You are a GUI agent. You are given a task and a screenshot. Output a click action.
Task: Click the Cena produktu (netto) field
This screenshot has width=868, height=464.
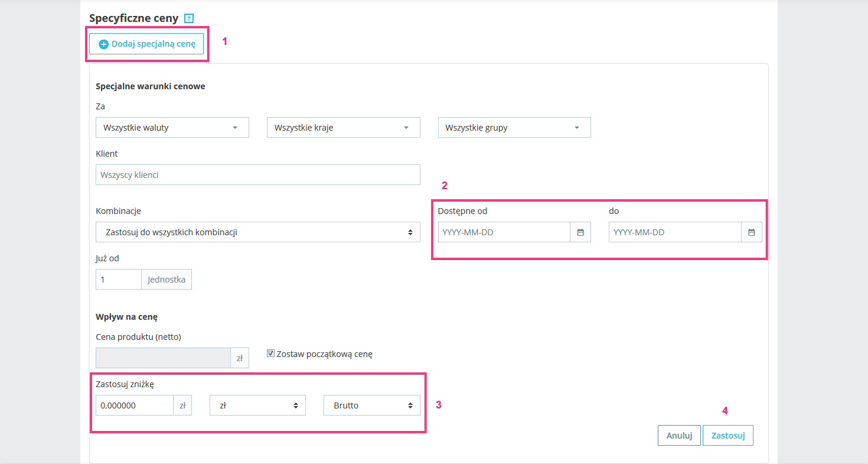coord(163,358)
